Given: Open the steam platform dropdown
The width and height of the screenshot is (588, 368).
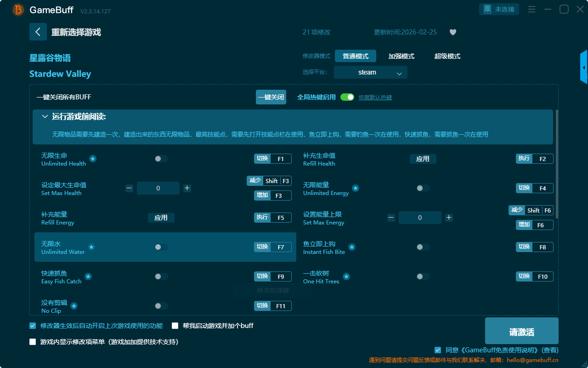Looking at the screenshot, I should pyautogui.click(x=370, y=72).
